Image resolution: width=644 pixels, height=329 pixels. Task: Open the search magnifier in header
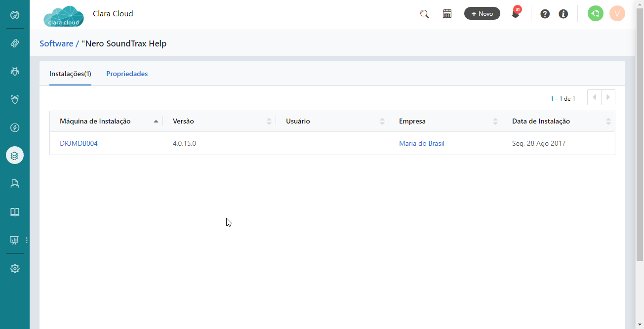click(x=425, y=14)
